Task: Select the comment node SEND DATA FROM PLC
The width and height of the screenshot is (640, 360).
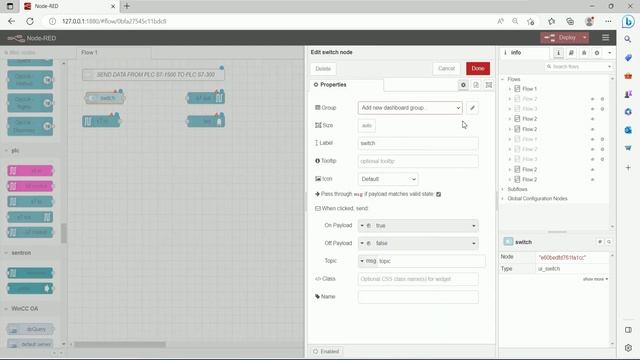Action: pyautogui.click(x=153, y=75)
